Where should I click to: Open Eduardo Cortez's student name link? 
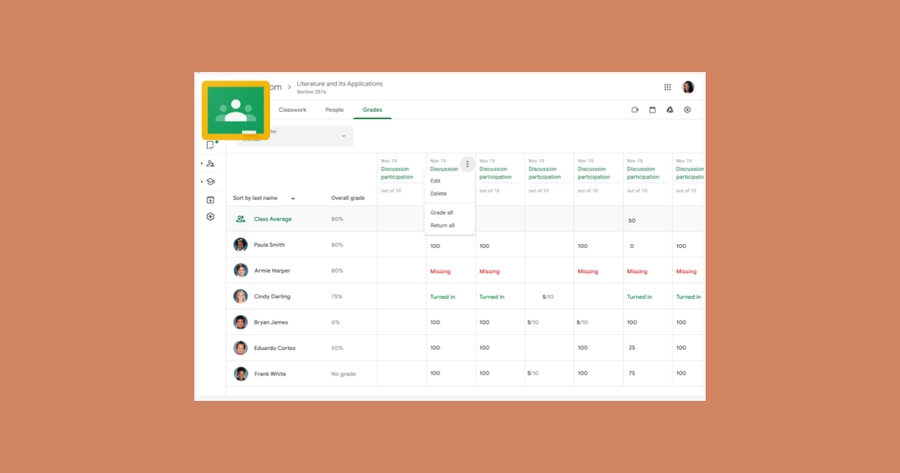274,348
